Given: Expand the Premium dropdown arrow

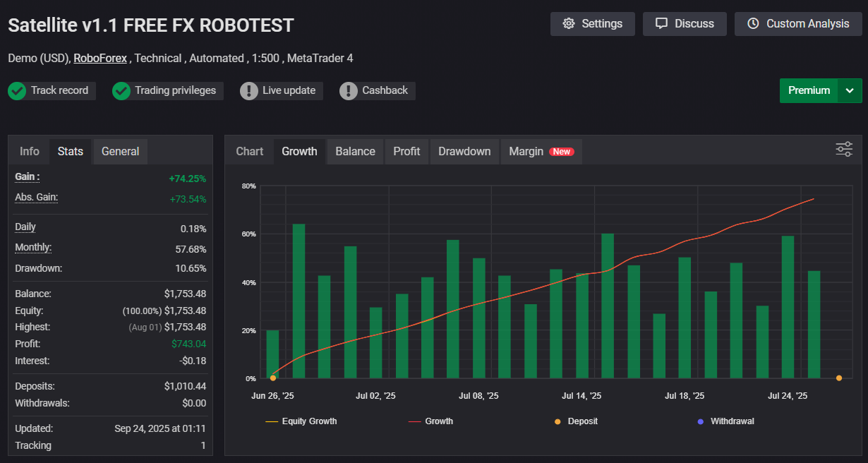Looking at the screenshot, I should 850,90.
